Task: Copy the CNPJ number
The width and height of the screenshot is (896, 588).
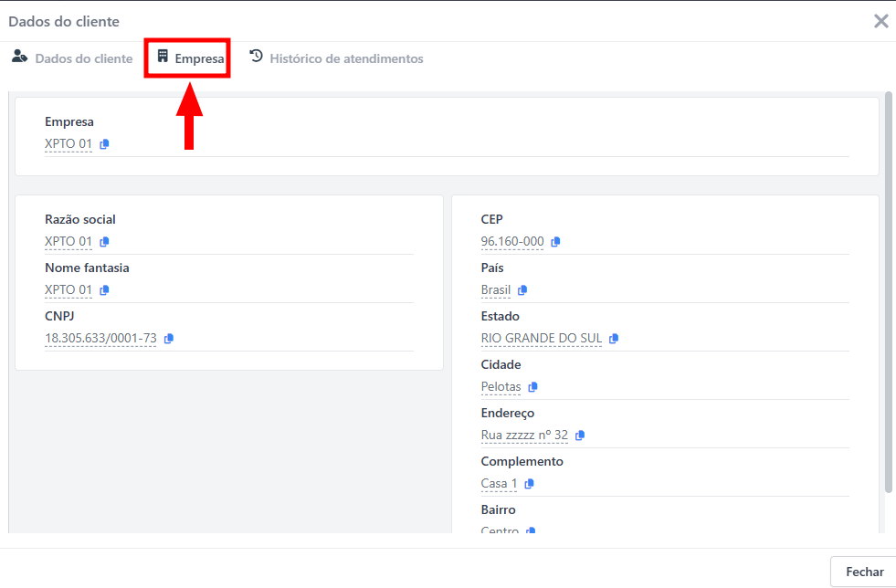Action: click(169, 339)
